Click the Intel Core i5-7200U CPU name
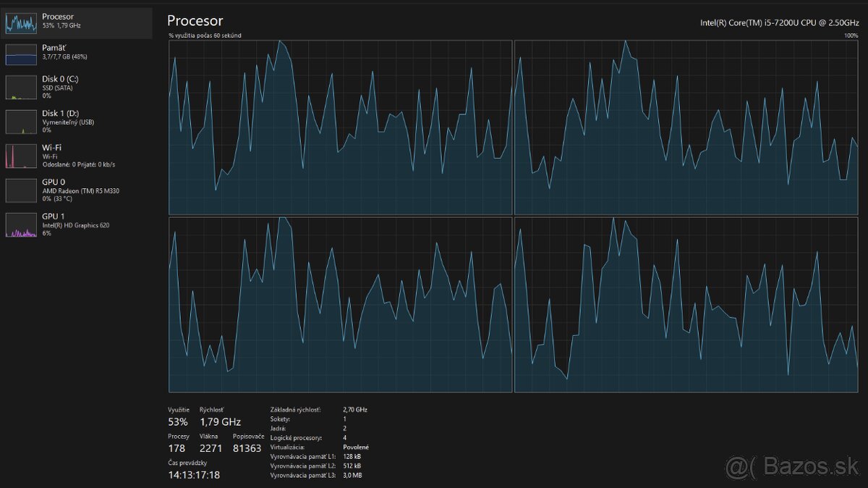Viewport: 868px width, 488px height. (x=778, y=22)
